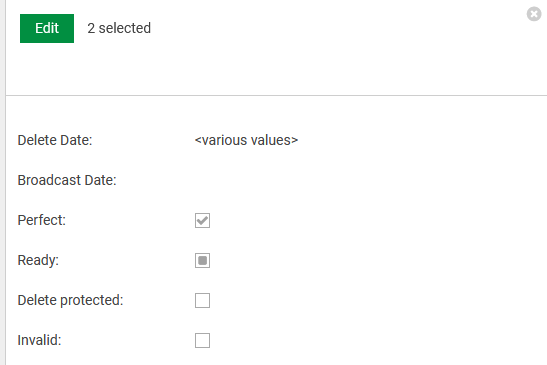Select the Delete Date label
The width and height of the screenshot is (547, 365).
tap(55, 140)
